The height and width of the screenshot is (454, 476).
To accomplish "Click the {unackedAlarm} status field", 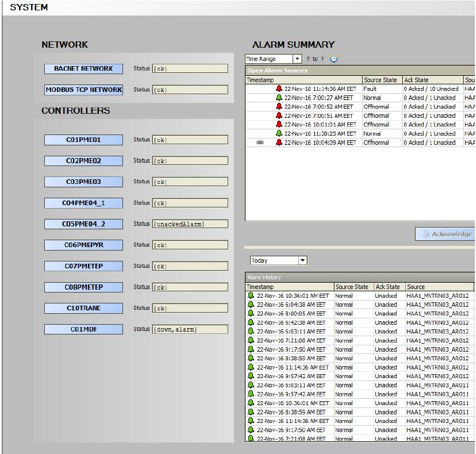I will click(190, 224).
